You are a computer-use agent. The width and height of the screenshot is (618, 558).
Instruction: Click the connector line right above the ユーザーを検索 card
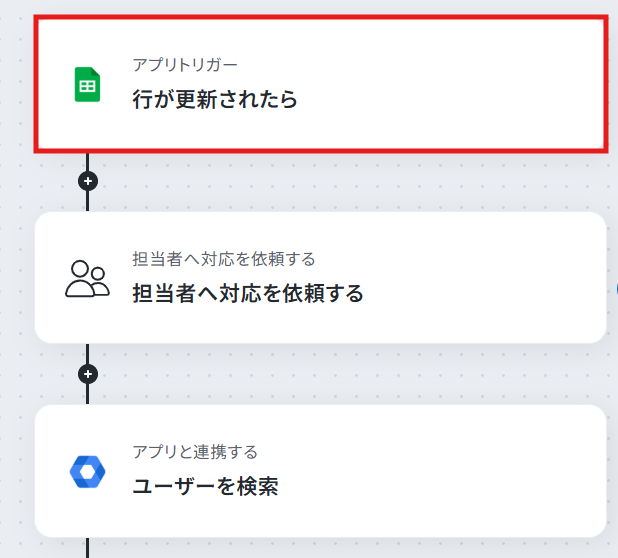coord(88,395)
